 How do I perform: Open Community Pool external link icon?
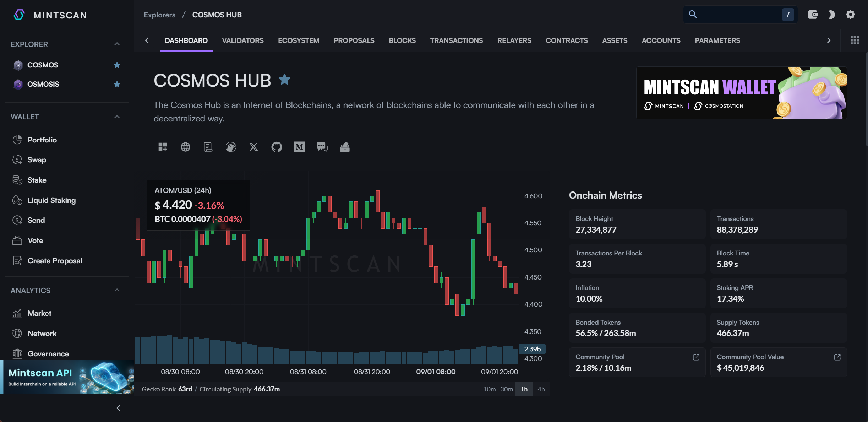[x=696, y=357]
